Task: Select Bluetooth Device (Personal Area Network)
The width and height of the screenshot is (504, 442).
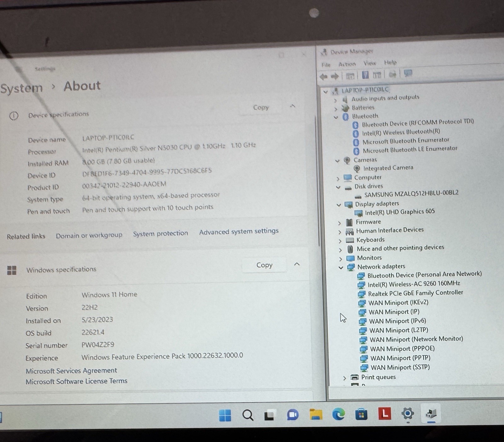Action: point(425,275)
